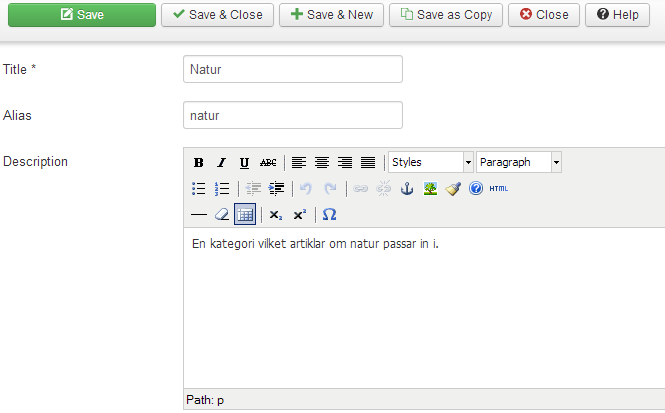This screenshot has height=413, width=665.
Task: Justify text fully
Action: click(x=368, y=162)
